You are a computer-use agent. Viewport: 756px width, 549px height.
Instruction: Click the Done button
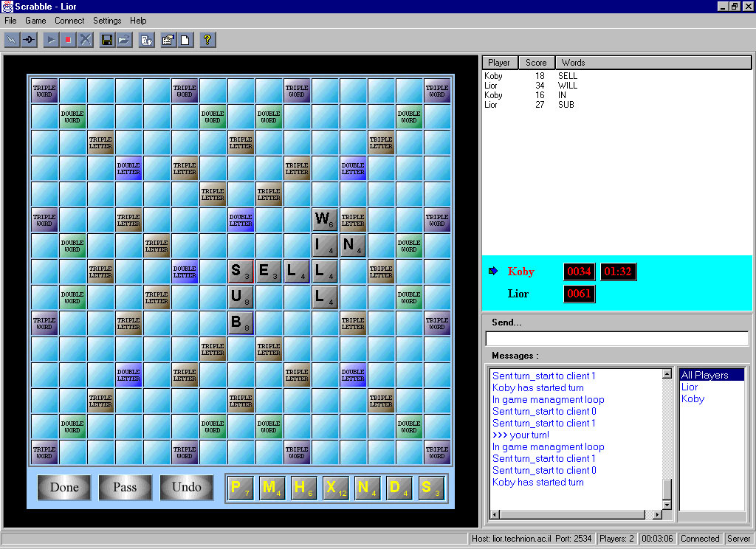(x=64, y=487)
